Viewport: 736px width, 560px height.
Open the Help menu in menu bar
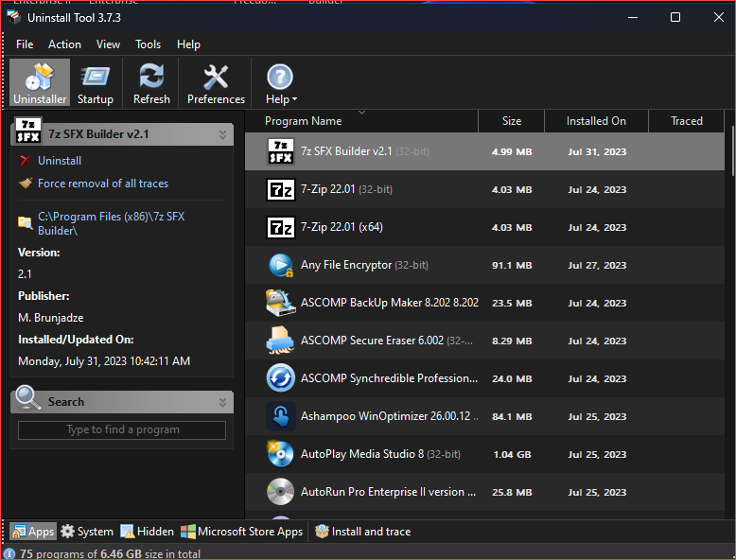[x=188, y=44]
